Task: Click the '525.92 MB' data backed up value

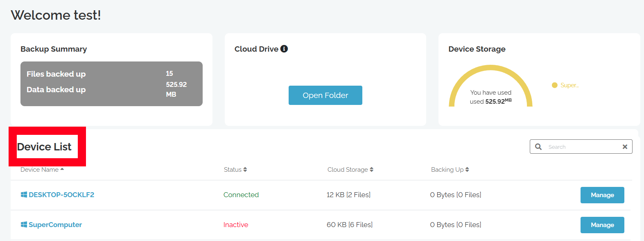Action: [176, 89]
